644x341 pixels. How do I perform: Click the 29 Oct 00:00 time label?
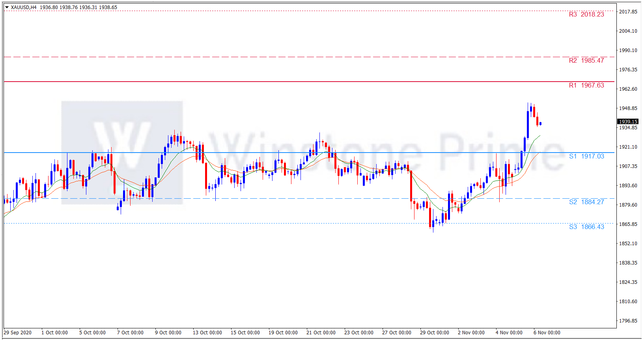(x=434, y=333)
